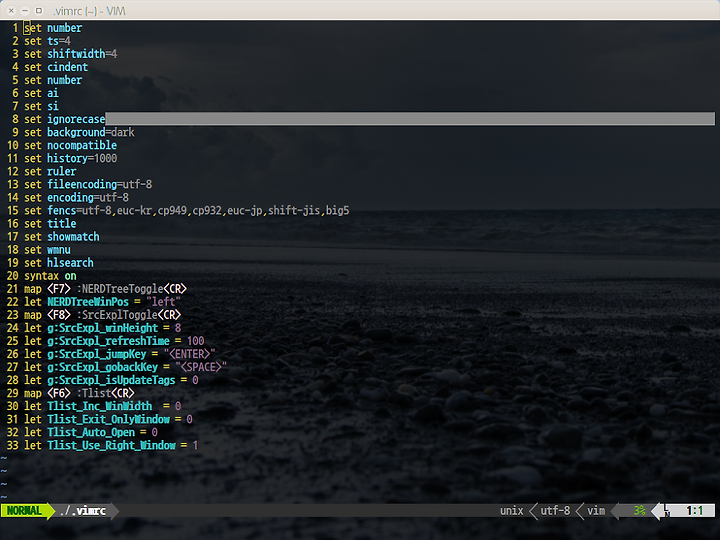Click the 'set fencs=utf-8,euc-kr...' line
Image resolution: width=720 pixels, height=540 pixels.
(186, 211)
